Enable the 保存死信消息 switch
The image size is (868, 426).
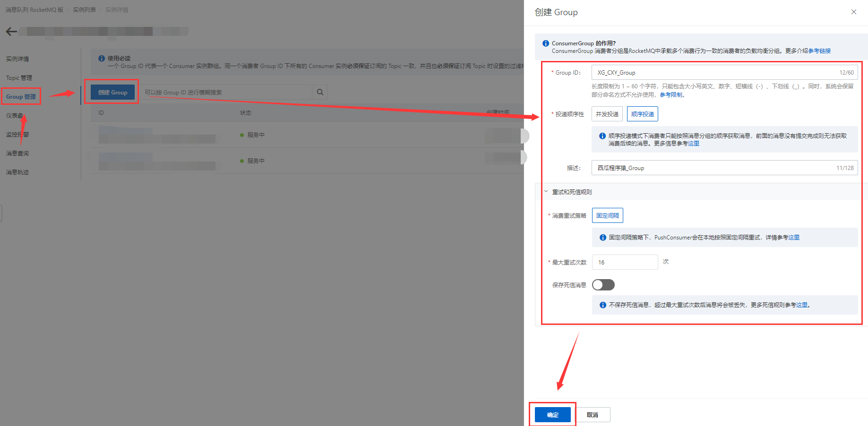[603, 284]
